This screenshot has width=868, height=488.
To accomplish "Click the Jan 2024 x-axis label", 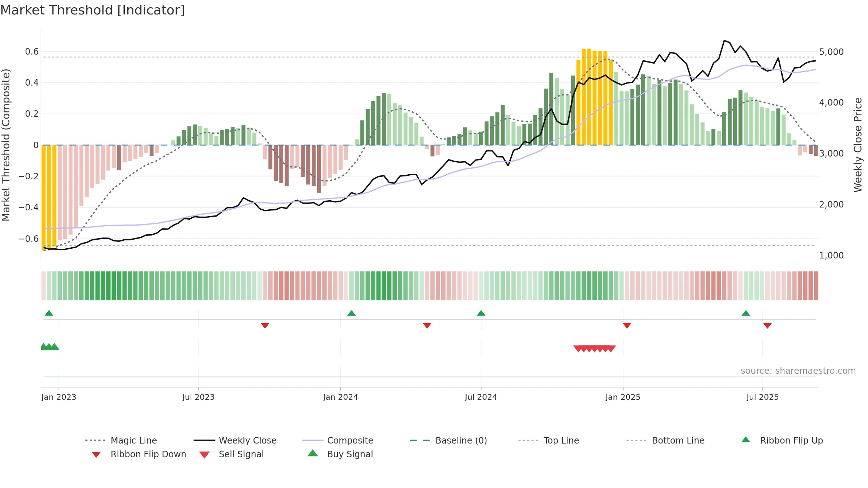I will [x=341, y=397].
